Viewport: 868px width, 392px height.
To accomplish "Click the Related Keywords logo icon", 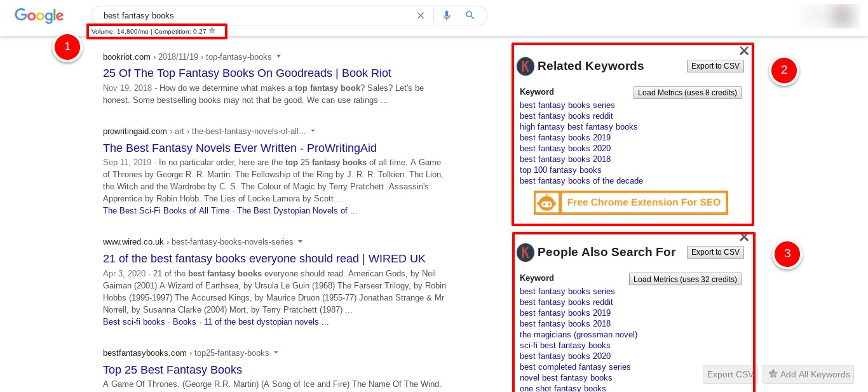I will tap(526, 66).
